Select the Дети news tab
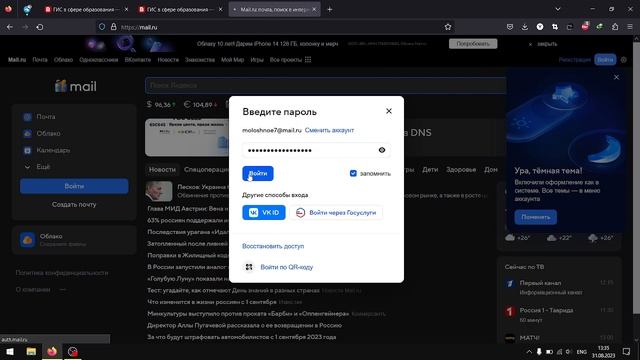640x360 pixels. click(430, 169)
